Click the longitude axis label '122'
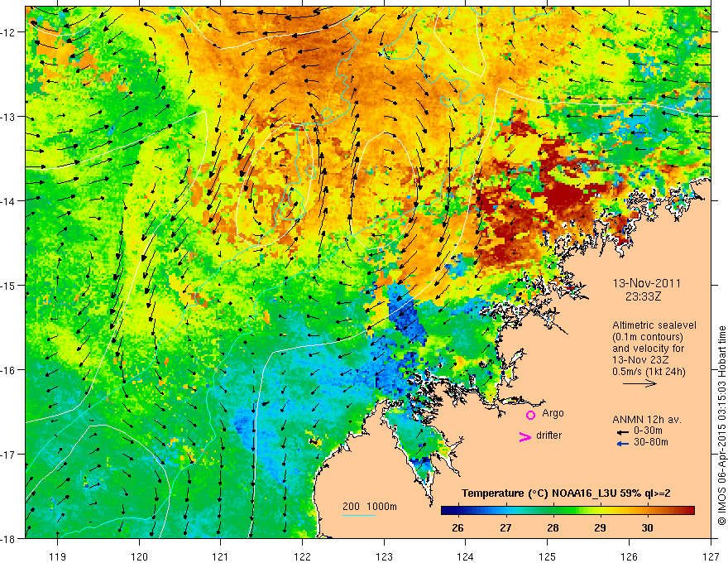This screenshot has width=728, height=563. (x=302, y=556)
